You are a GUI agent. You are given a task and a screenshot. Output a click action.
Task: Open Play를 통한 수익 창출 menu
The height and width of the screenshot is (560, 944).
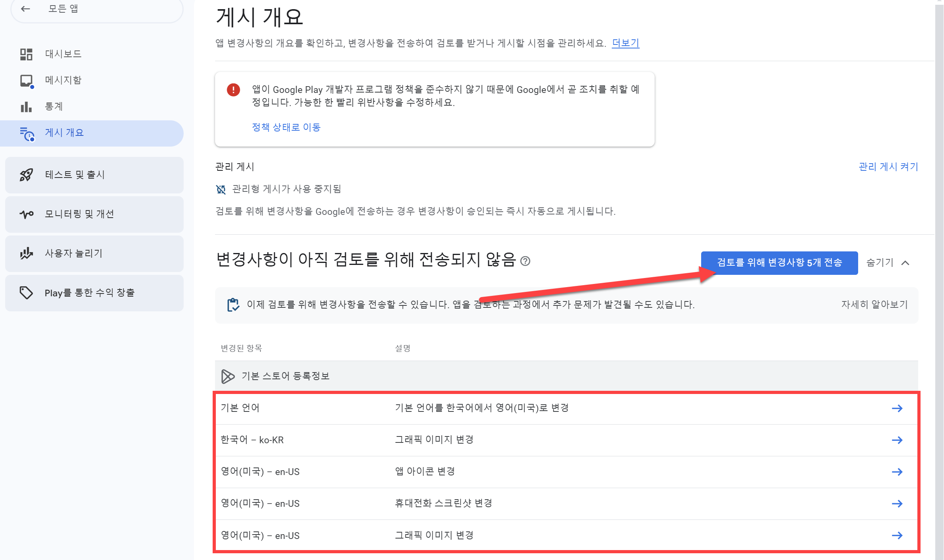pos(94,293)
